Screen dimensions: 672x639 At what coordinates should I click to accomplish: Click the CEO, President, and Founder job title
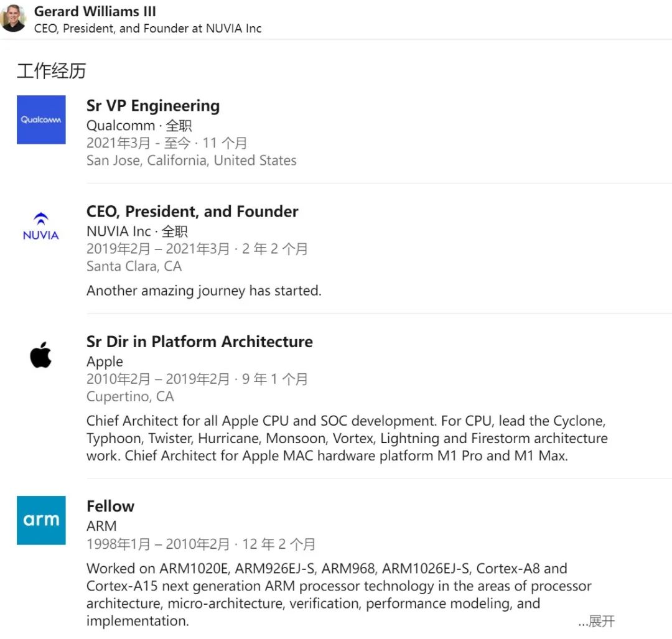pyautogui.click(x=192, y=212)
